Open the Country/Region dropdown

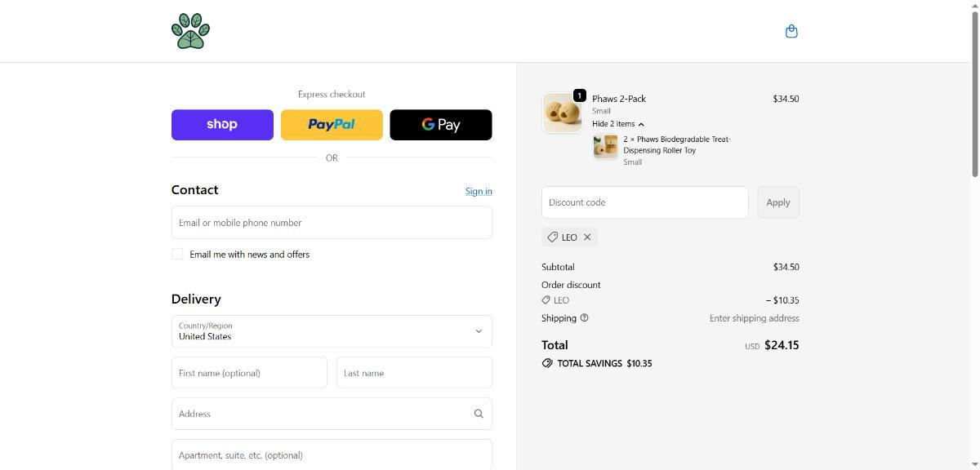[332, 331]
